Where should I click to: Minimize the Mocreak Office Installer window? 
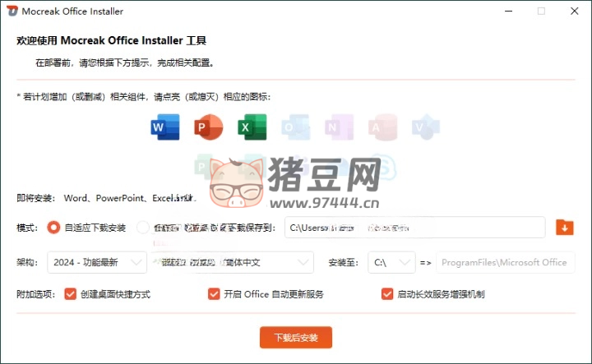(509, 11)
